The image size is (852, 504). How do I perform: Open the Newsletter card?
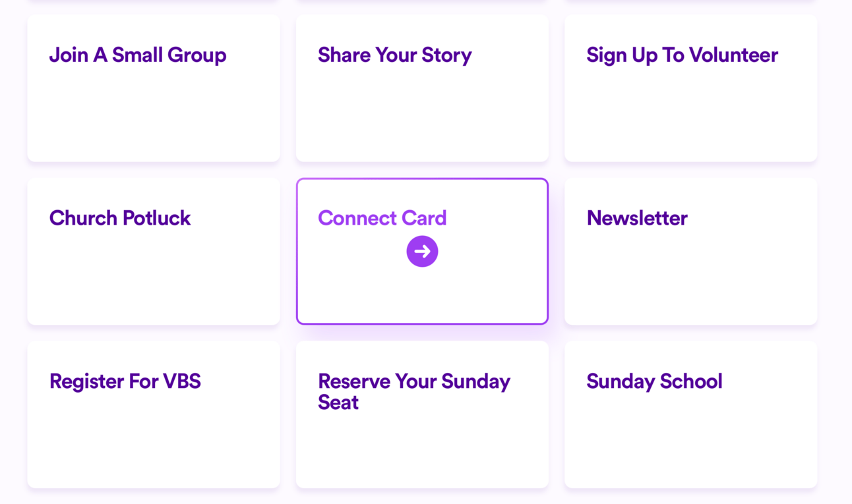tap(690, 270)
